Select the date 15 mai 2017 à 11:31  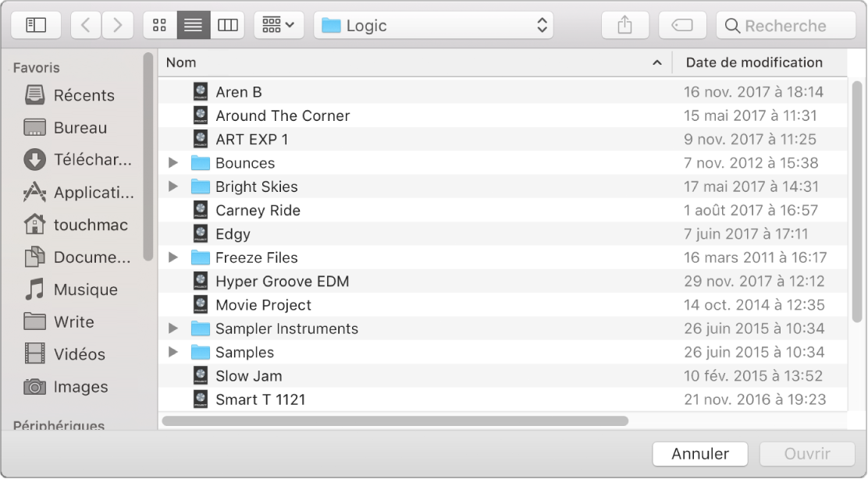[x=750, y=115]
